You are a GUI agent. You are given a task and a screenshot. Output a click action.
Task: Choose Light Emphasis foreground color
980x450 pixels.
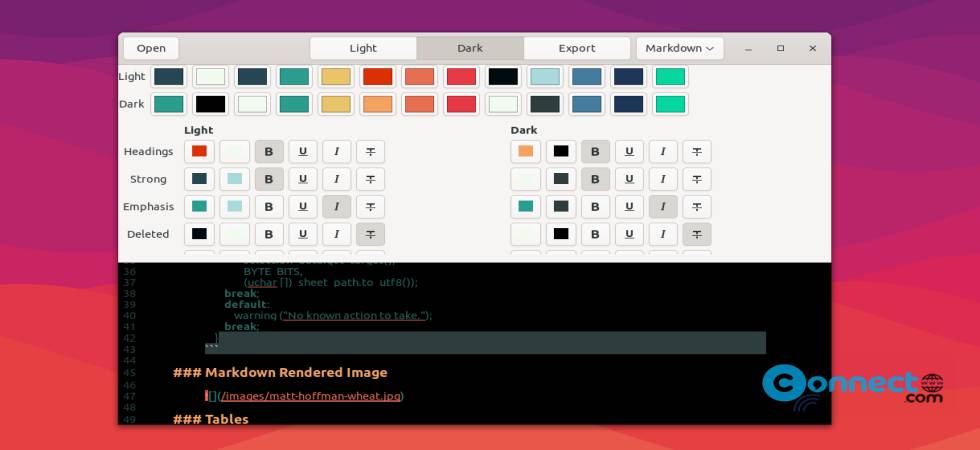click(x=199, y=206)
